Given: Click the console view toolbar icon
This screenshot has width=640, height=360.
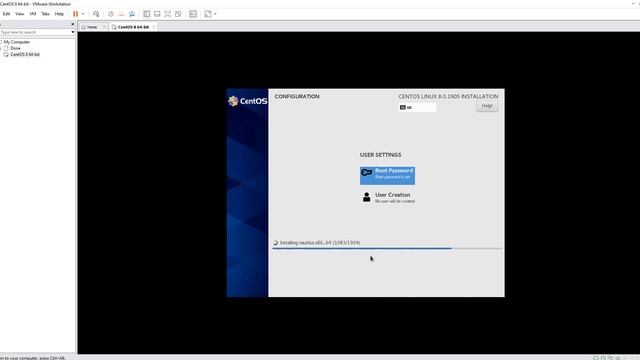Looking at the screenshot, I should [193, 14].
